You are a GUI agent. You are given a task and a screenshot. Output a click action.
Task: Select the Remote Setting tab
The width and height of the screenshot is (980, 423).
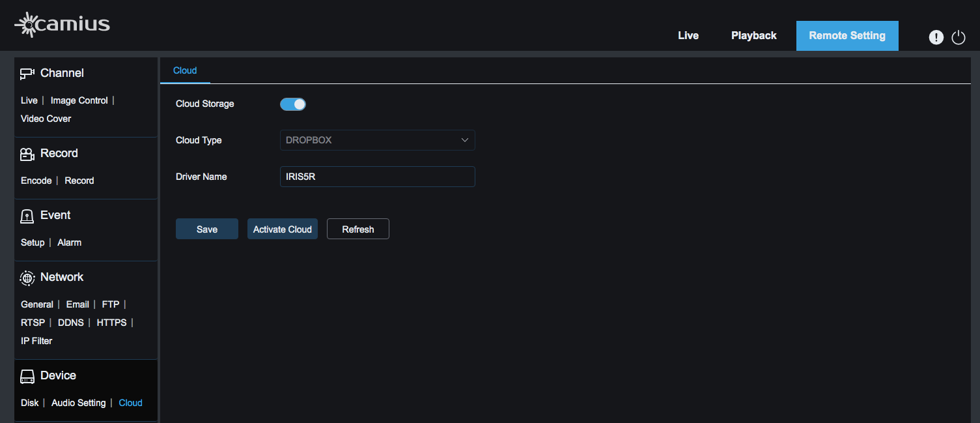847,36
